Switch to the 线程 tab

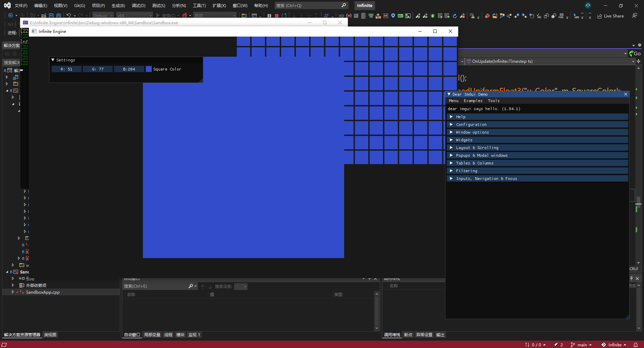tap(168, 335)
